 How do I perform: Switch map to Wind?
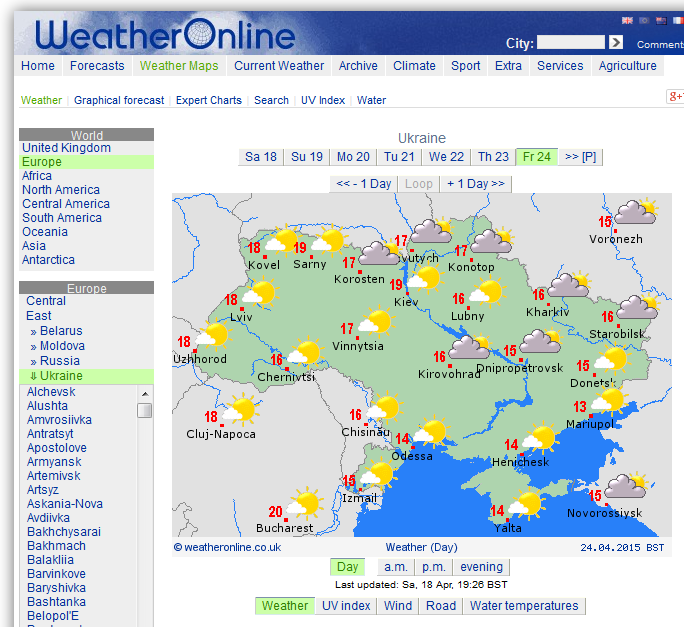tap(397, 606)
